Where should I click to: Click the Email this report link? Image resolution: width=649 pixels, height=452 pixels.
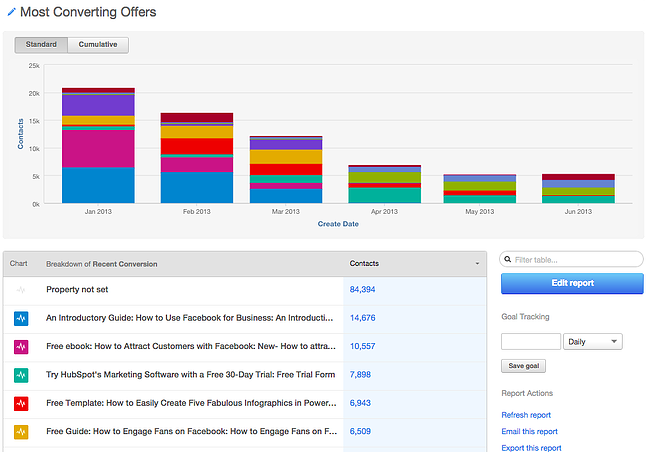pyautogui.click(x=529, y=432)
